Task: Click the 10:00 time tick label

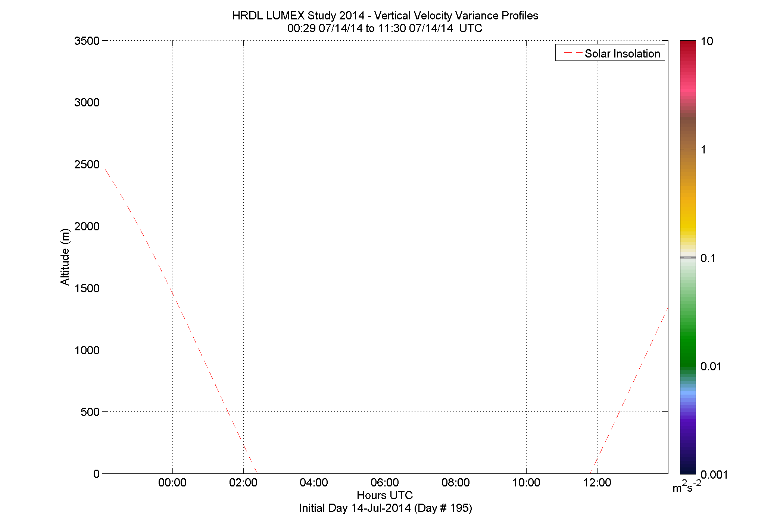Action: click(x=526, y=483)
